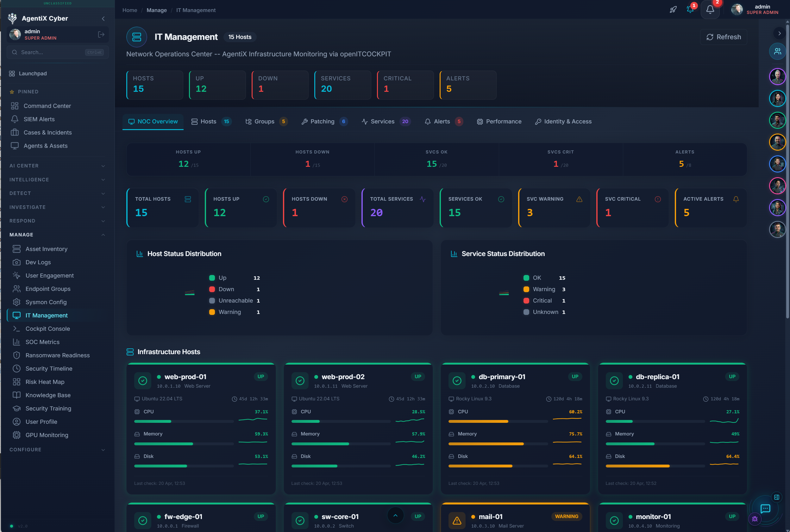Expand the right side panel arrow
This screenshot has width=790, height=532.
779,33
